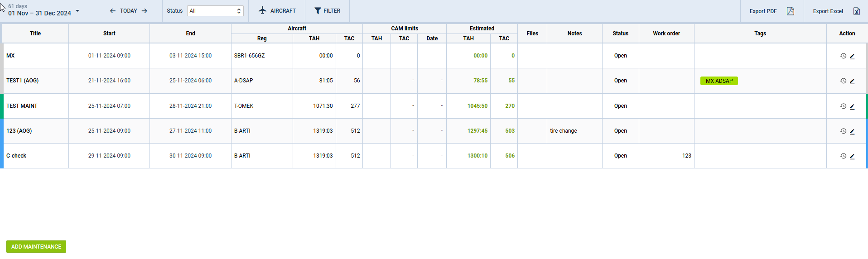Click registration T-OMEK
This screenshot has height=259, width=868.
tap(244, 106)
